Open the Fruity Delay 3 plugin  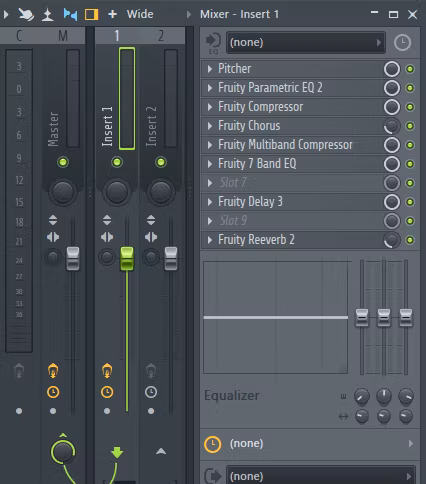[250, 202]
